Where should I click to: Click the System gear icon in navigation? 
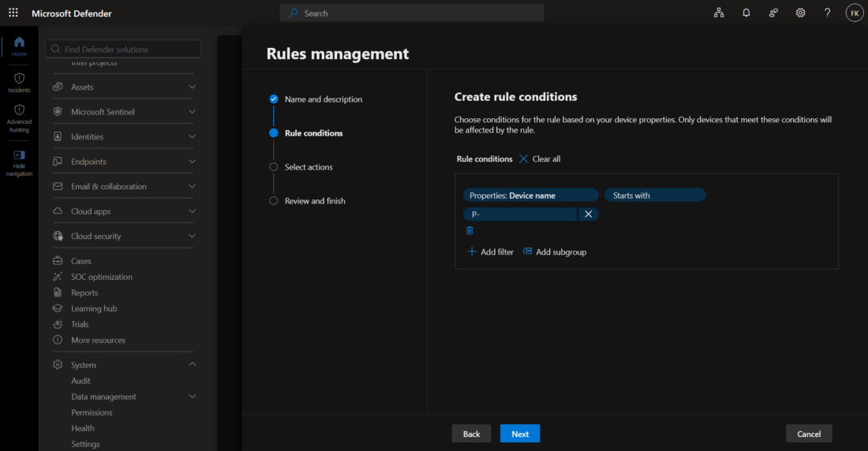[x=58, y=365]
